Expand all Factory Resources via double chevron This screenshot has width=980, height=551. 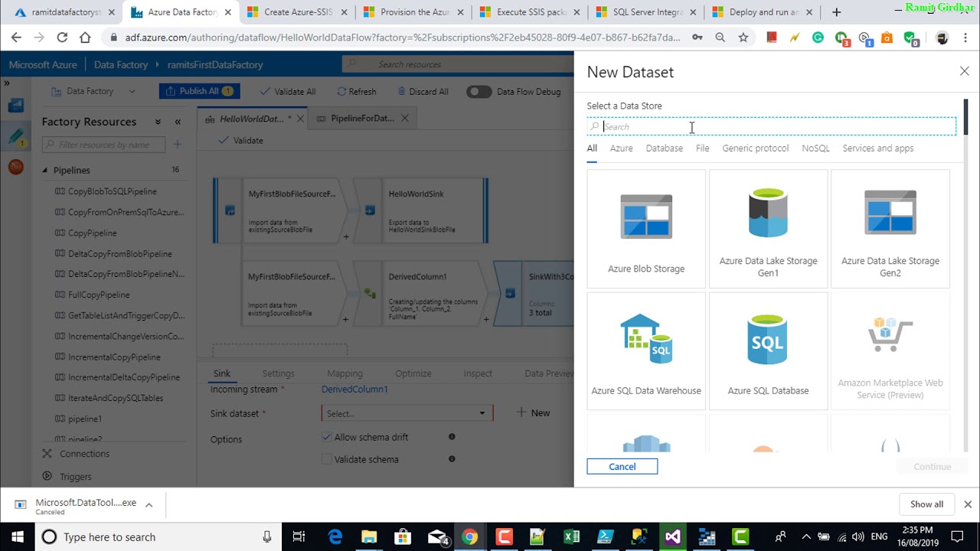pyautogui.click(x=158, y=122)
